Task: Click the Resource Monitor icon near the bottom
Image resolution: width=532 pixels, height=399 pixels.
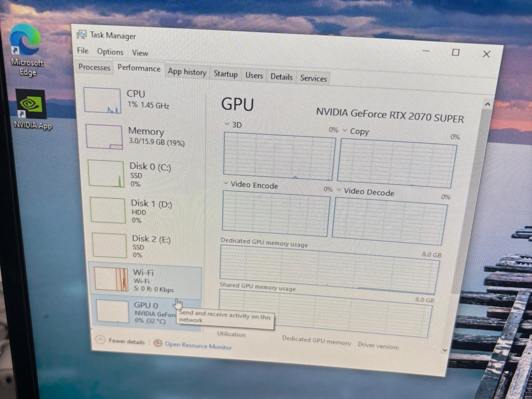Action: [x=158, y=343]
